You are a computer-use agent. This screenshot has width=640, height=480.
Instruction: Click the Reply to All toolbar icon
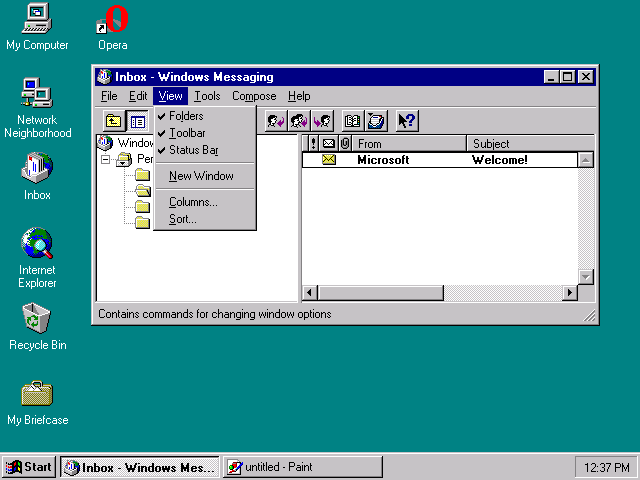coord(299,121)
